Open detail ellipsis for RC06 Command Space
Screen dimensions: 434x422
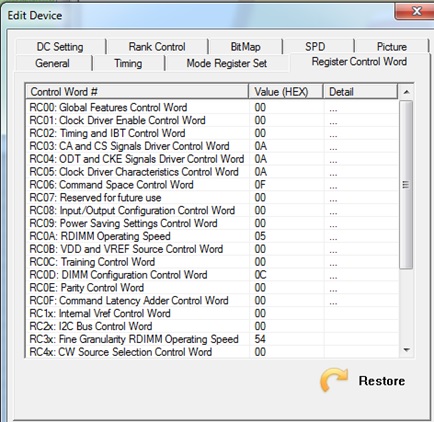coord(333,186)
